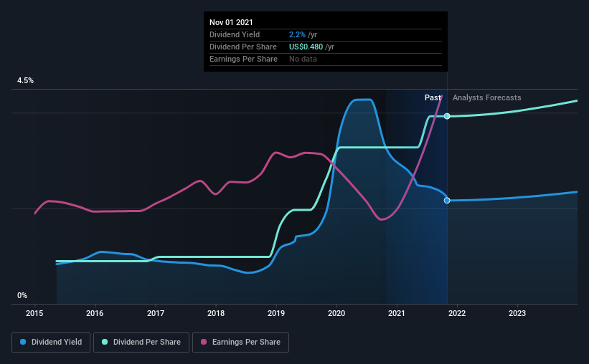The image size is (589, 364).
Task: Click the 4.5% y-axis label
Action: tap(25, 81)
